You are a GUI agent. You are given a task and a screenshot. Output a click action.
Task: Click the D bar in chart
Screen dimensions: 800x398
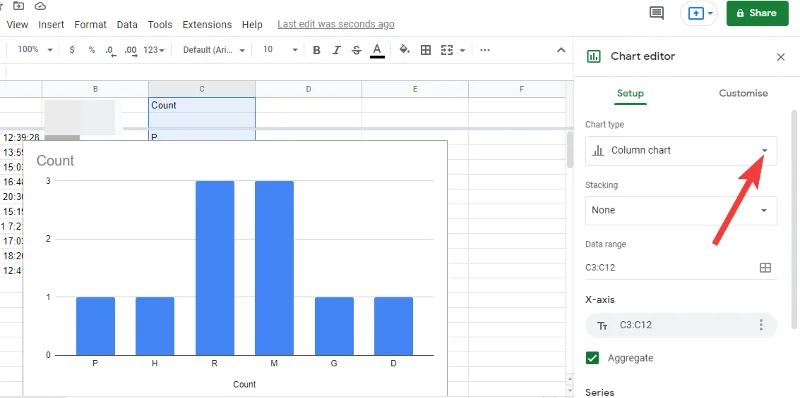(x=393, y=326)
